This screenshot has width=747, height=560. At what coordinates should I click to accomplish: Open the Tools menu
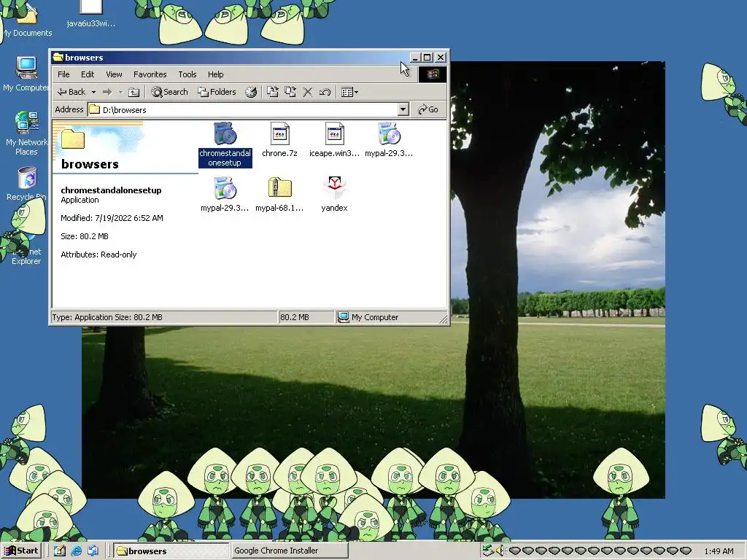(187, 74)
